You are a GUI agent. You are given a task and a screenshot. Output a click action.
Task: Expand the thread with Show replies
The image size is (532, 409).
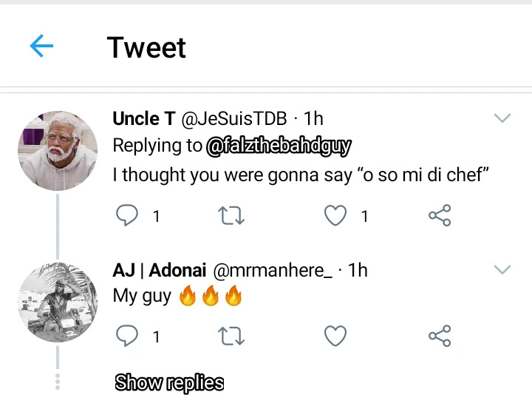coord(169,382)
